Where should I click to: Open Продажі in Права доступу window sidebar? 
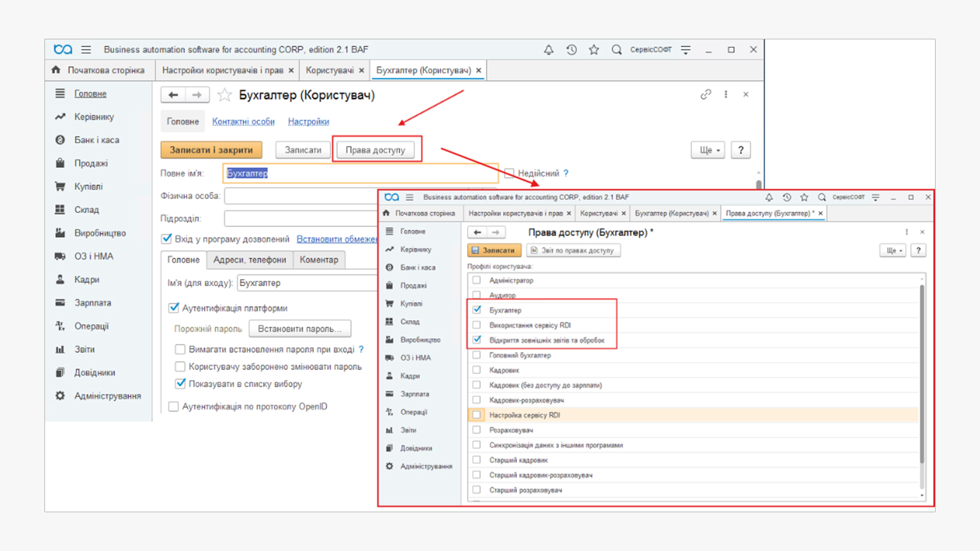pos(413,286)
